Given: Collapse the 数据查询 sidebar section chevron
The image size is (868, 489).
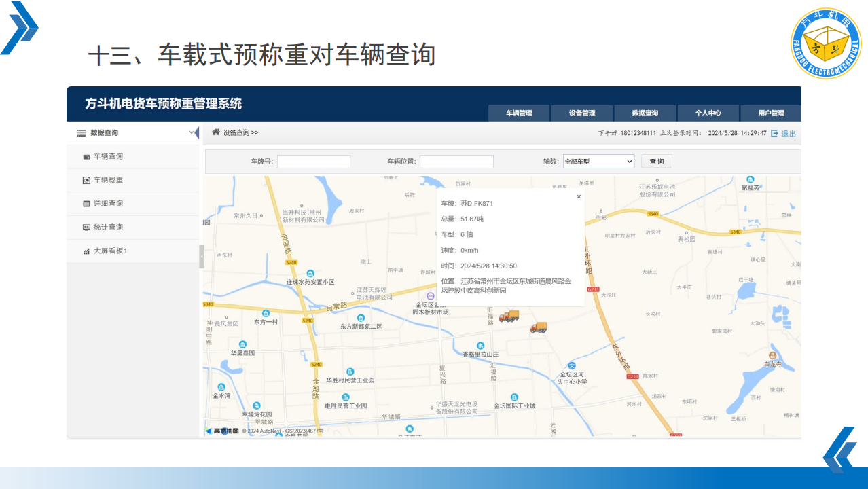Looking at the screenshot, I should (192, 132).
